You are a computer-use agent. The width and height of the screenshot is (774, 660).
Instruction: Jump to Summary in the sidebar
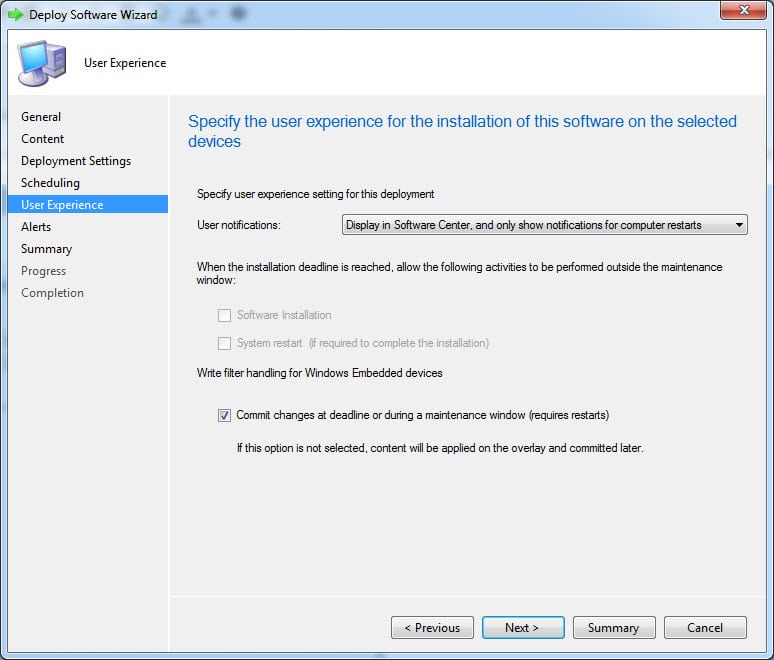(x=46, y=249)
